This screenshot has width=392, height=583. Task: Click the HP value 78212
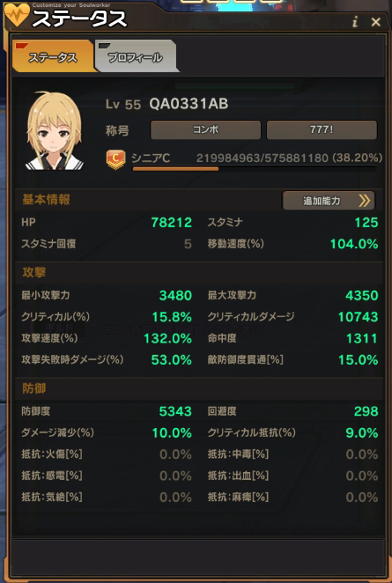(x=172, y=223)
